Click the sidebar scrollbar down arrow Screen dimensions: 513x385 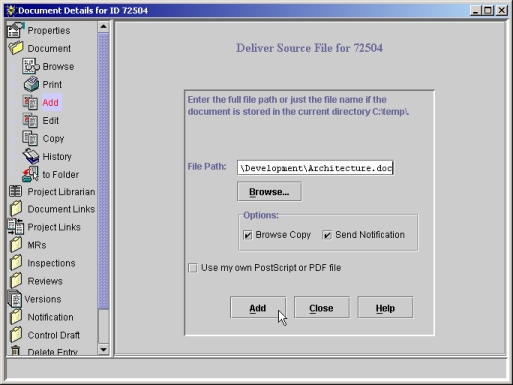tap(103, 350)
